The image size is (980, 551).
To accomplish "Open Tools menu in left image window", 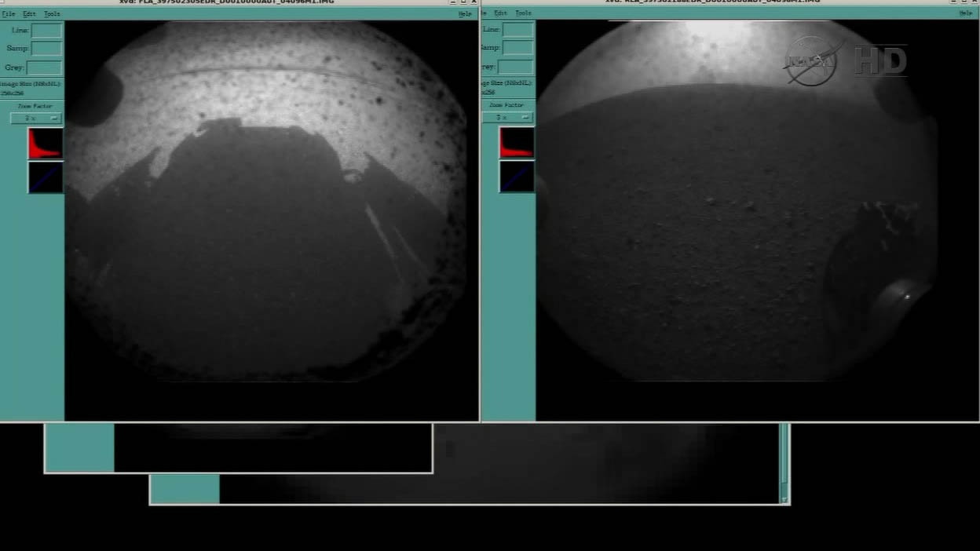I will coord(52,14).
